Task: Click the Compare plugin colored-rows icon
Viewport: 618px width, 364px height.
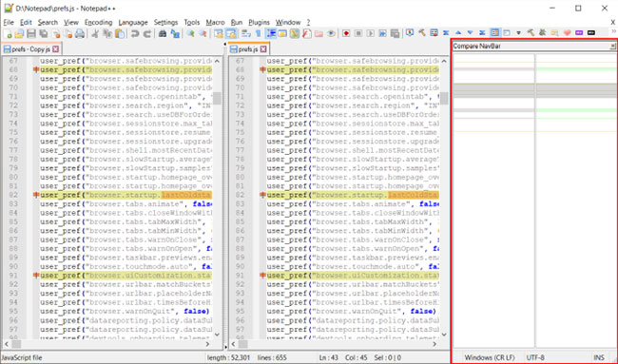Action: click(x=434, y=33)
